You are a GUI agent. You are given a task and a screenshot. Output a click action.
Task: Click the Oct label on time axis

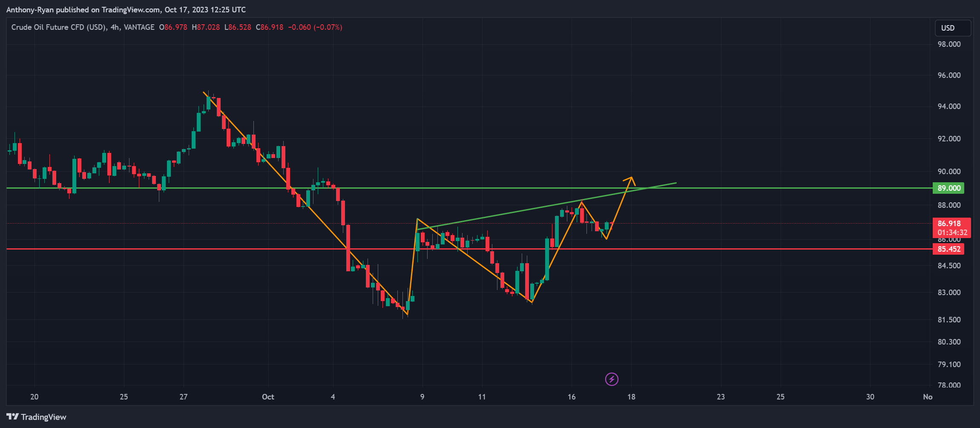point(268,397)
